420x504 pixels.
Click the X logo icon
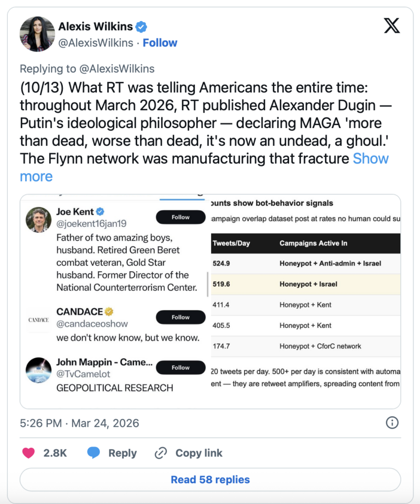click(x=391, y=25)
